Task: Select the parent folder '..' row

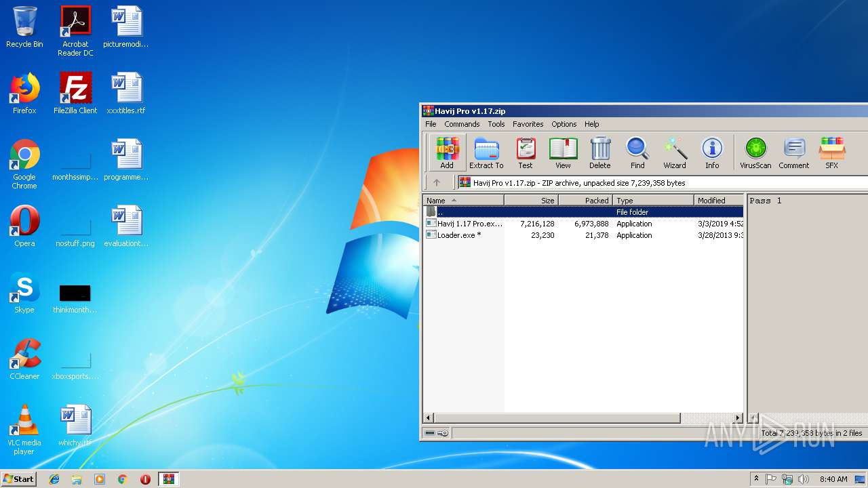Action: point(583,212)
